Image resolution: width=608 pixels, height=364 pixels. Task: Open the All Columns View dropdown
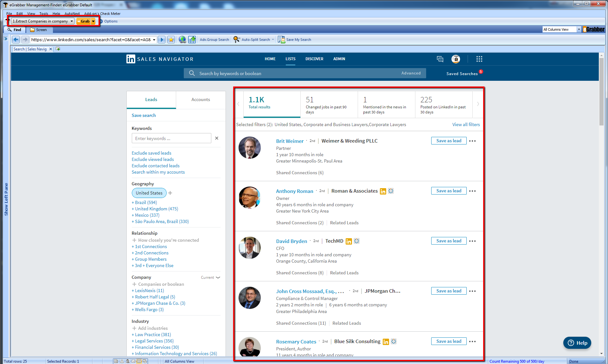pos(579,29)
